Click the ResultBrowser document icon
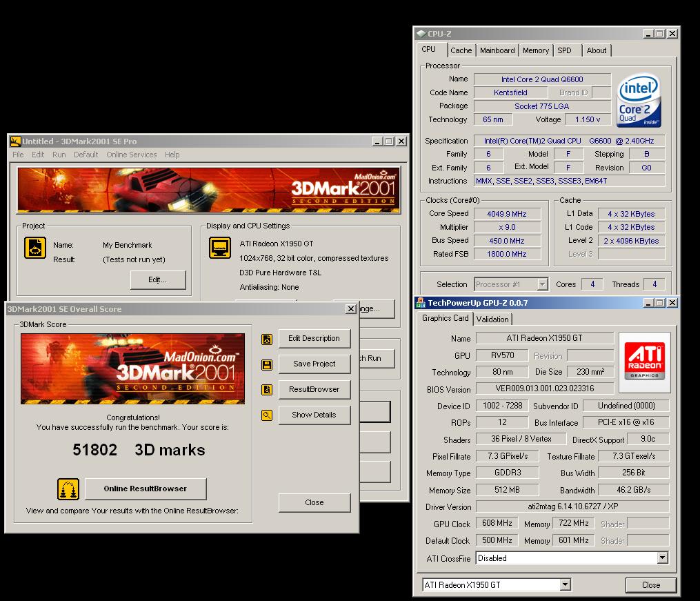The width and height of the screenshot is (700, 601). coord(266,390)
